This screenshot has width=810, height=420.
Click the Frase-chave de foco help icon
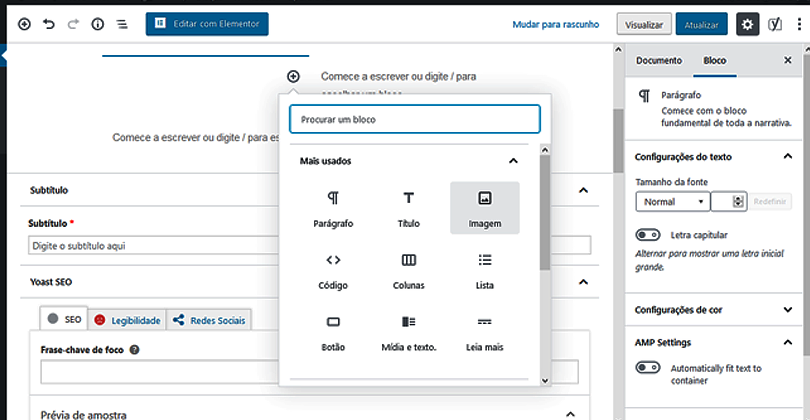(134, 350)
